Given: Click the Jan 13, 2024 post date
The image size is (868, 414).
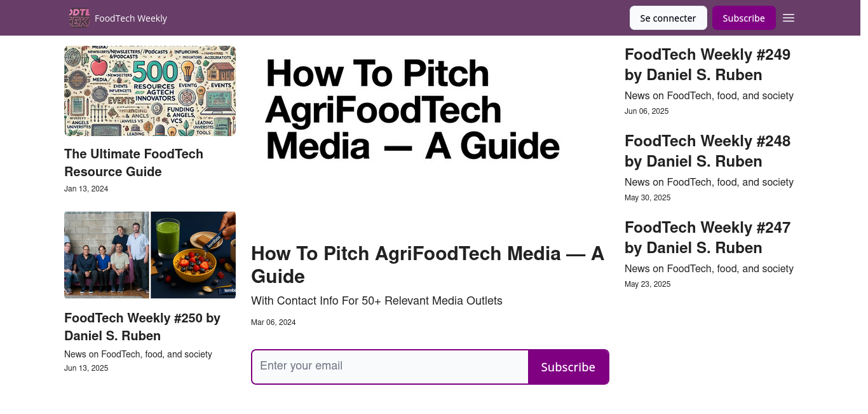Looking at the screenshot, I should pos(86,189).
